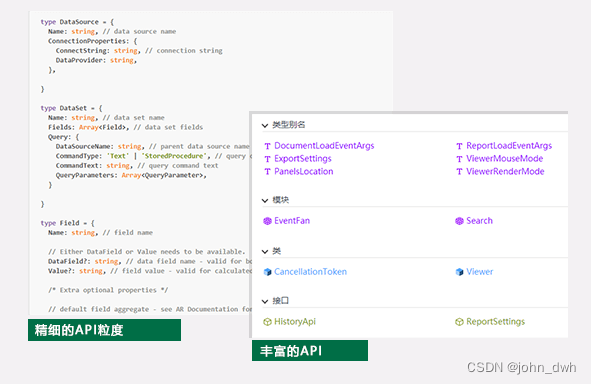The width and height of the screenshot is (591, 384).
Task: Click the T icon beside ExportSettings
Action: point(267,159)
